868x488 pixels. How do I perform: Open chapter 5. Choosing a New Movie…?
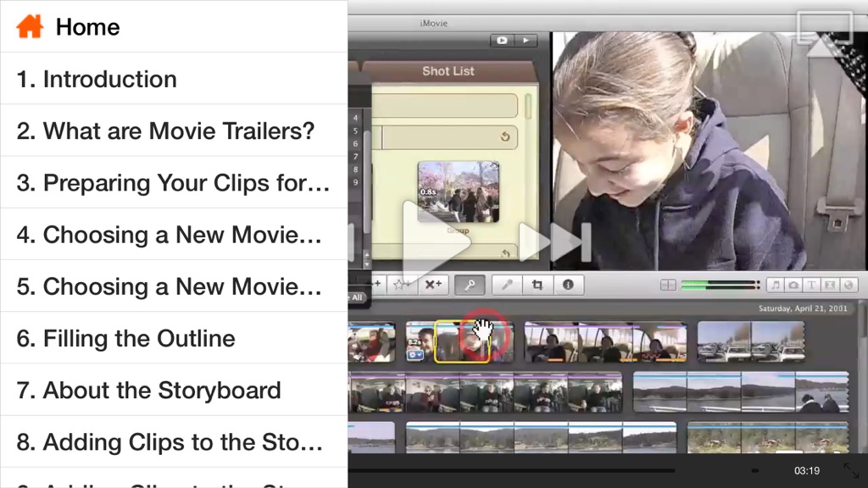click(174, 286)
